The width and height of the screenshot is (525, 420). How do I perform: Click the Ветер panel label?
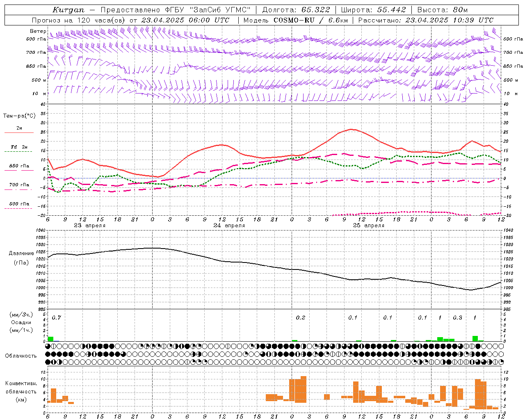(38, 31)
